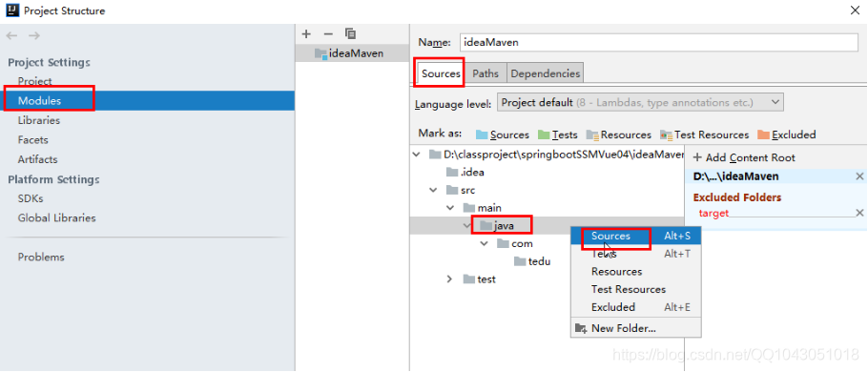Open Project settings
Image resolution: width=868 pixels, height=372 pixels.
(x=35, y=81)
